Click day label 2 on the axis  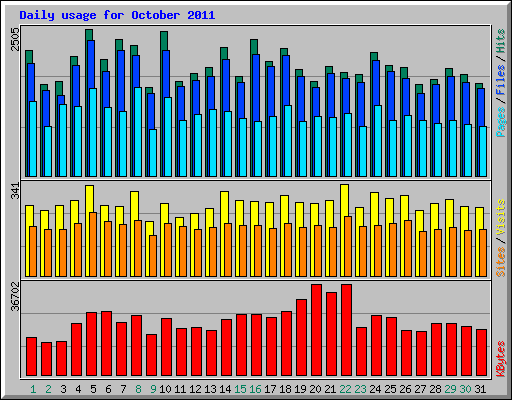pyautogui.click(x=48, y=389)
